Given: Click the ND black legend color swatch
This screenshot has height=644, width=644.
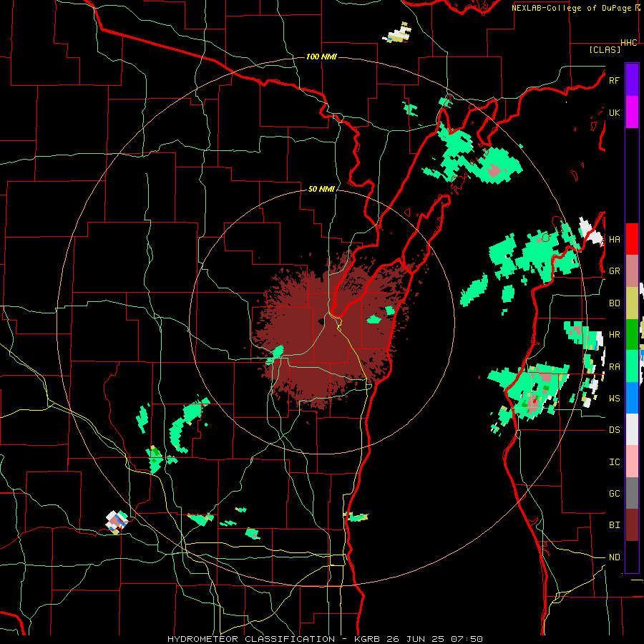Looking at the screenshot, I should tap(632, 557).
